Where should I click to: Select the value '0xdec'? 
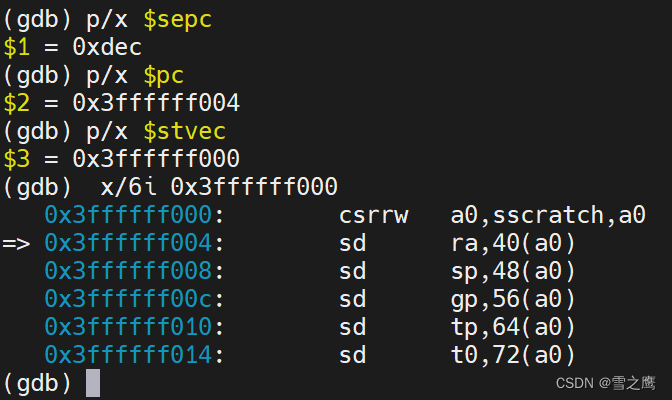[x=107, y=47]
